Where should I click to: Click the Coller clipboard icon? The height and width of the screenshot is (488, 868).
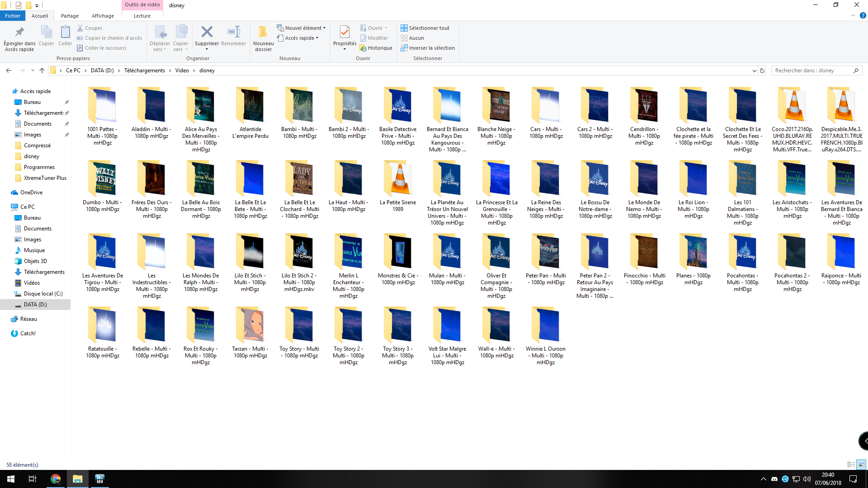tap(65, 36)
